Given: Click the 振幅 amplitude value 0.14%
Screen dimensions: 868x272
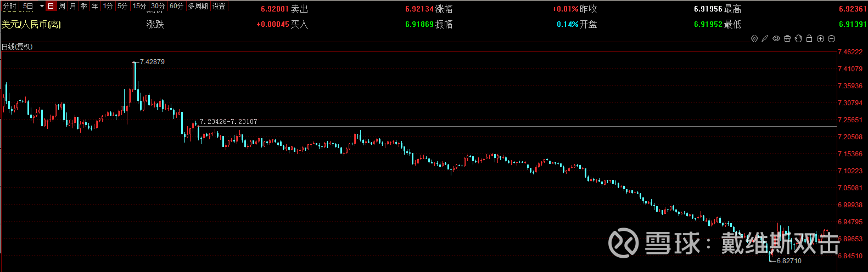Looking at the screenshot, I should (x=568, y=25).
